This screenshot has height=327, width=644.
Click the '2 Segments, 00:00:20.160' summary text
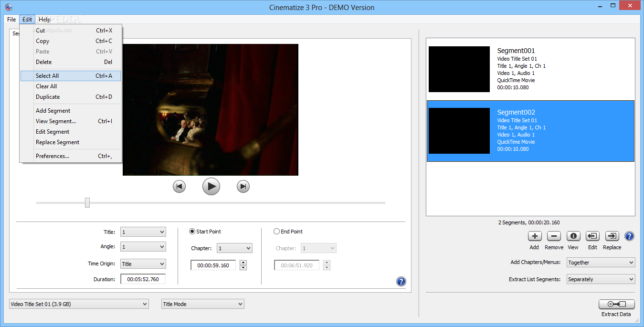[x=529, y=222]
